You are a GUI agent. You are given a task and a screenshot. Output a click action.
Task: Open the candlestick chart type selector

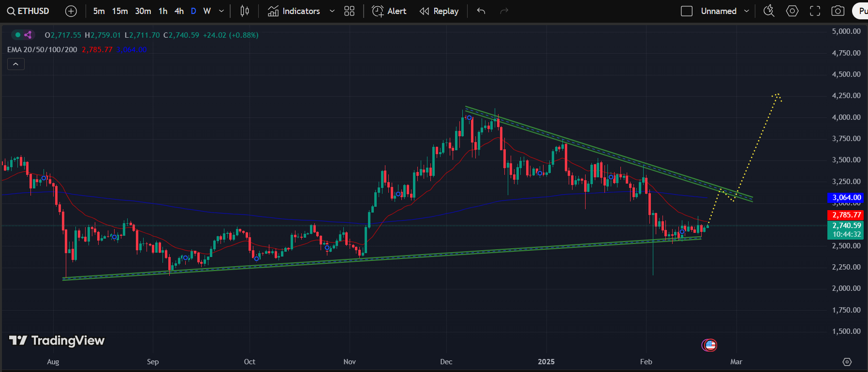245,11
